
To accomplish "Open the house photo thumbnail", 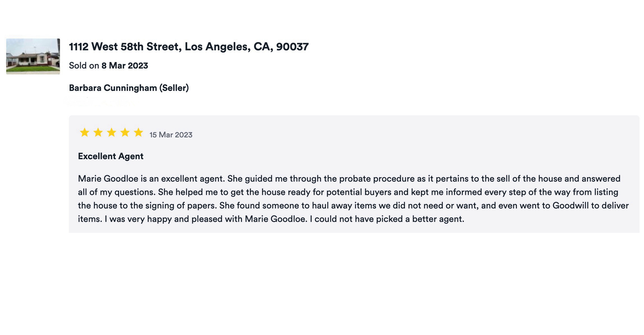I will (33, 56).
